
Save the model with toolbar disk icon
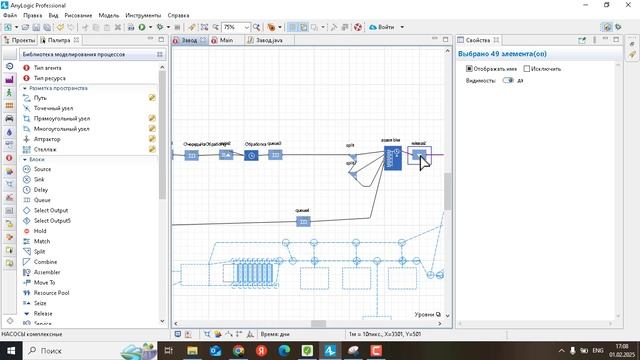[x=36, y=27]
